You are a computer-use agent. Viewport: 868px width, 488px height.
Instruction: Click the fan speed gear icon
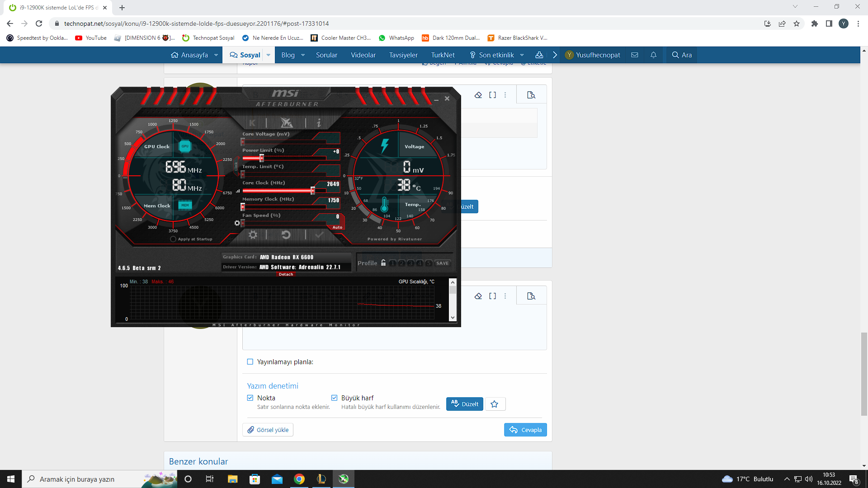(237, 223)
